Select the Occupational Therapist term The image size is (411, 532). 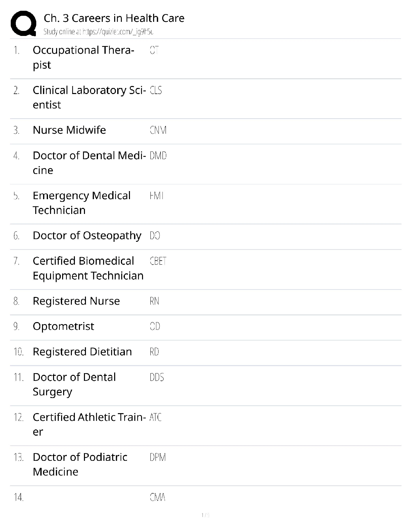coord(83,57)
